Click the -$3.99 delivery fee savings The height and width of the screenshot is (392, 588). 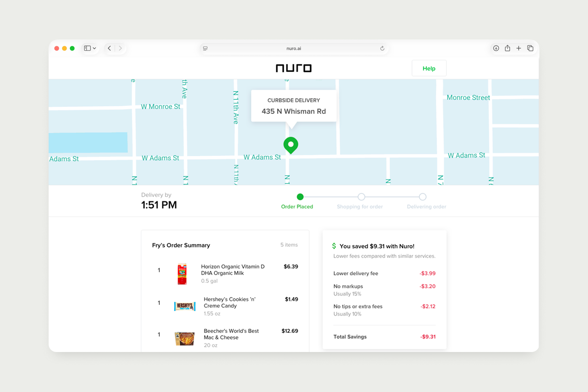(428, 273)
